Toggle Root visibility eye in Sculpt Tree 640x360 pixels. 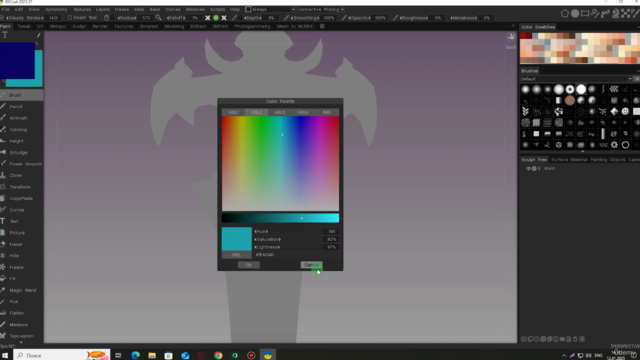pyautogui.click(x=528, y=169)
